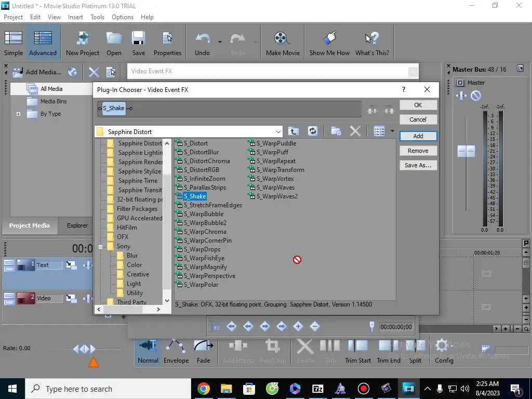
Task: Click the new folder icon in Plug-In Chooser
Action: coord(336,131)
